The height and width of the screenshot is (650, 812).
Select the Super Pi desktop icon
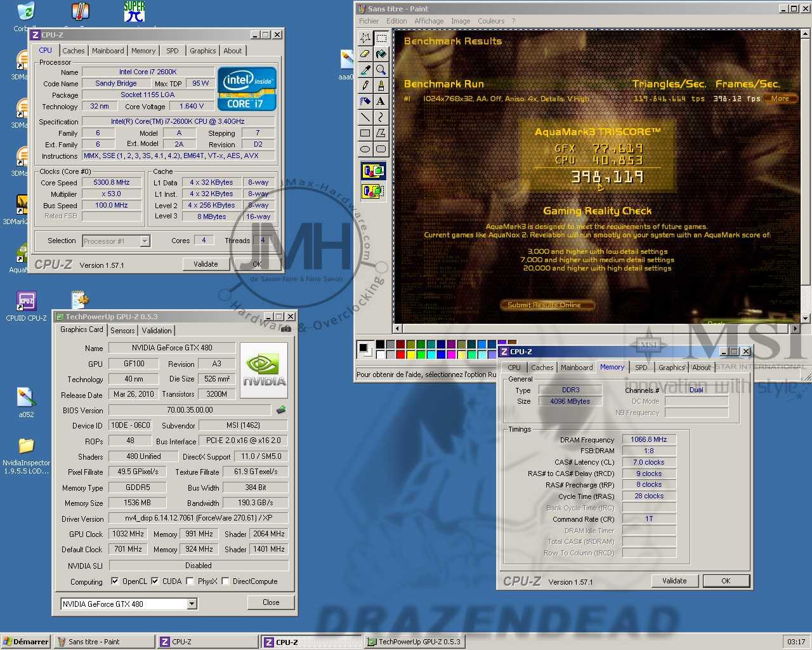click(134, 13)
